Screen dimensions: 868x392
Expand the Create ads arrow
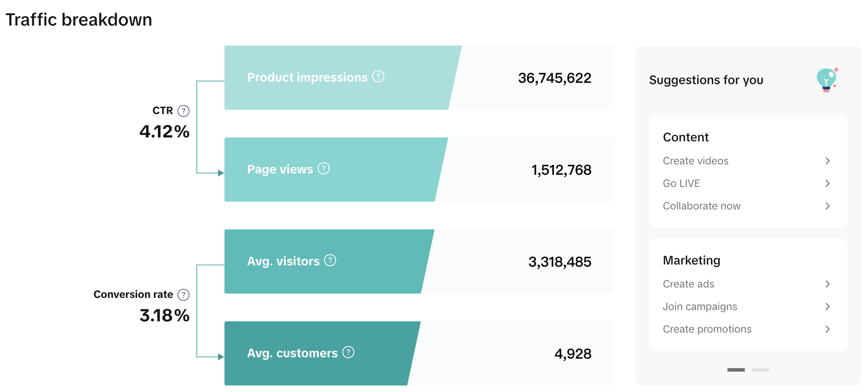pyautogui.click(x=827, y=284)
